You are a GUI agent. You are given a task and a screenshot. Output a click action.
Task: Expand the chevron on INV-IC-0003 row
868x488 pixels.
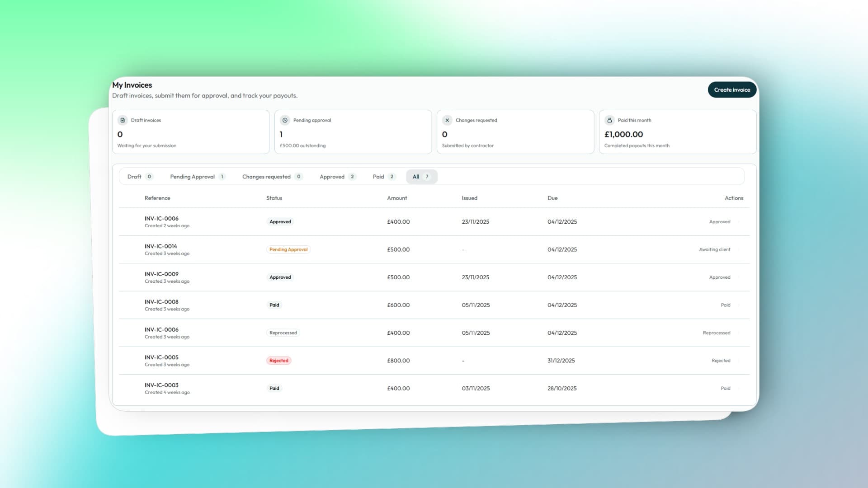(x=739, y=388)
